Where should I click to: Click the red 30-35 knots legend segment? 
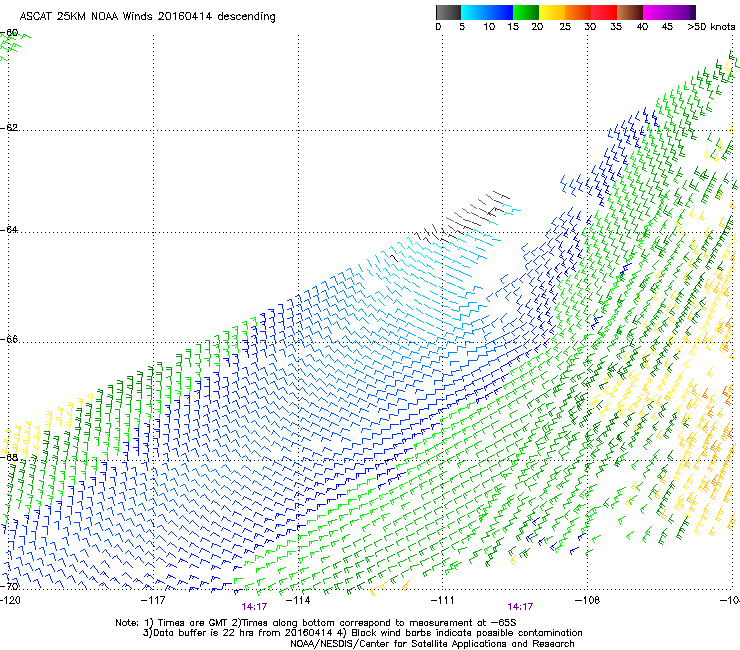604,12
